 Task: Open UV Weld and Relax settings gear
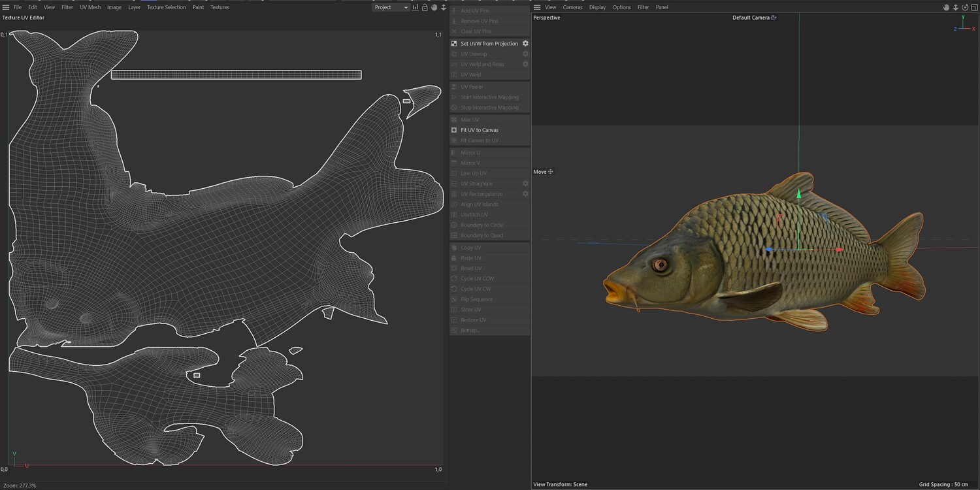pos(525,65)
